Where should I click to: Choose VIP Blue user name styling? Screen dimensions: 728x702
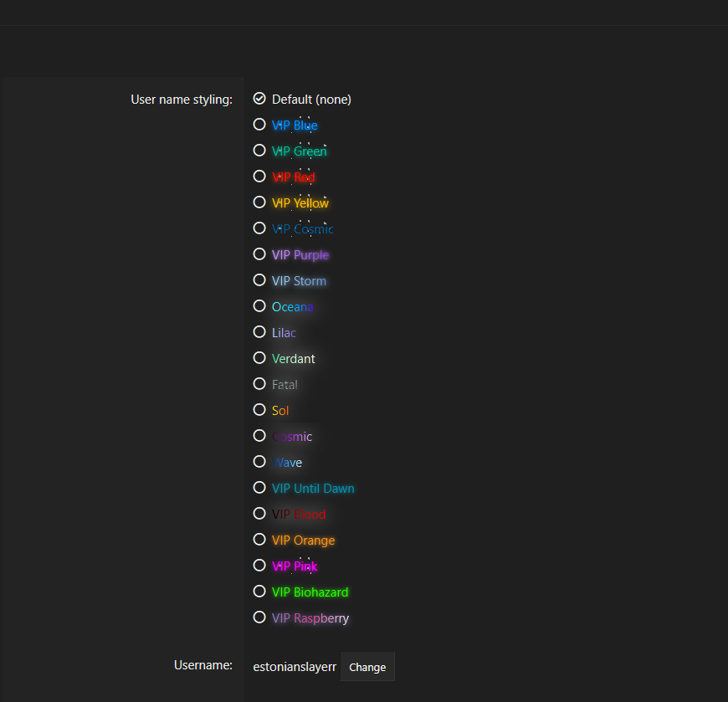[x=259, y=125]
